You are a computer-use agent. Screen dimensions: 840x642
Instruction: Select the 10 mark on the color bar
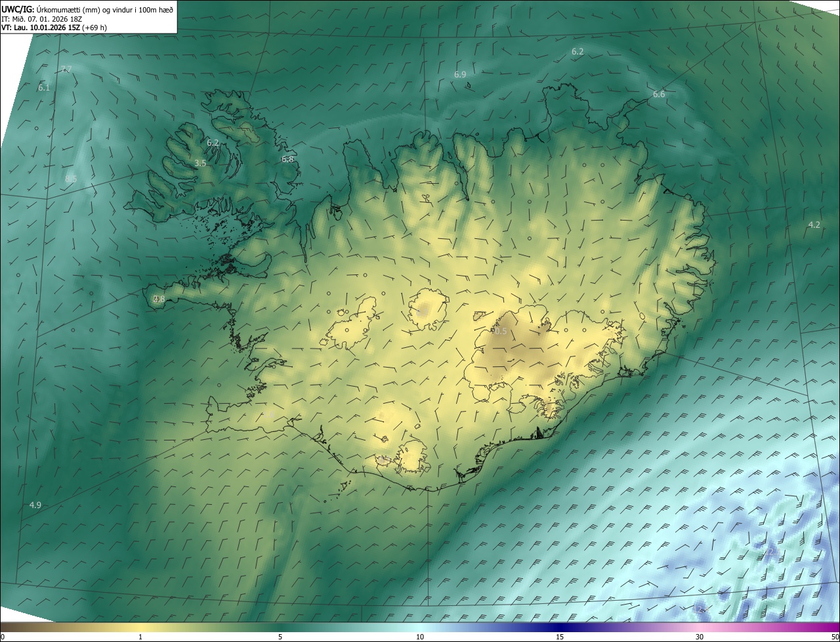click(x=420, y=637)
